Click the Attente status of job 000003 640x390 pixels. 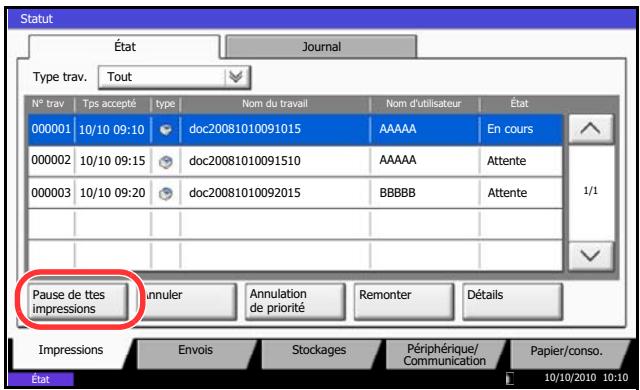pos(507,193)
